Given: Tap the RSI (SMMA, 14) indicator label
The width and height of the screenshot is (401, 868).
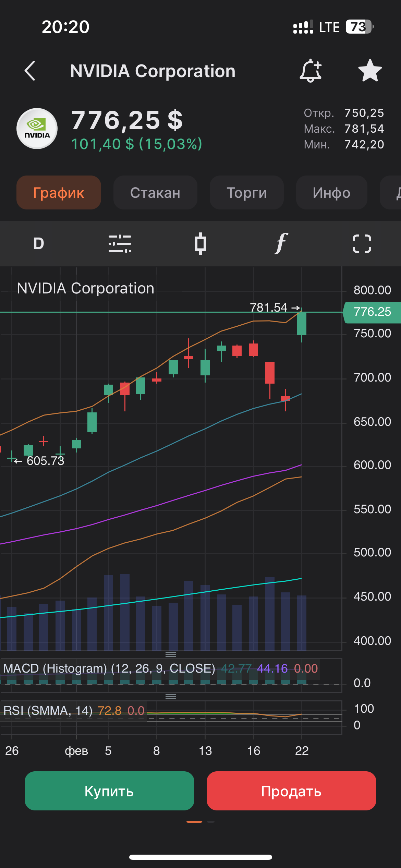Looking at the screenshot, I should [x=48, y=711].
